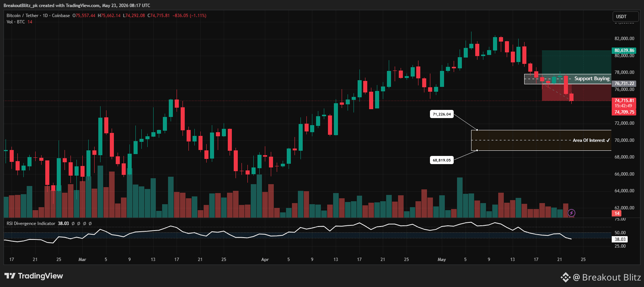Click the close price C74,715.81 in legend
The width and height of the screenshot is (644, 287).
coord(159,16)
